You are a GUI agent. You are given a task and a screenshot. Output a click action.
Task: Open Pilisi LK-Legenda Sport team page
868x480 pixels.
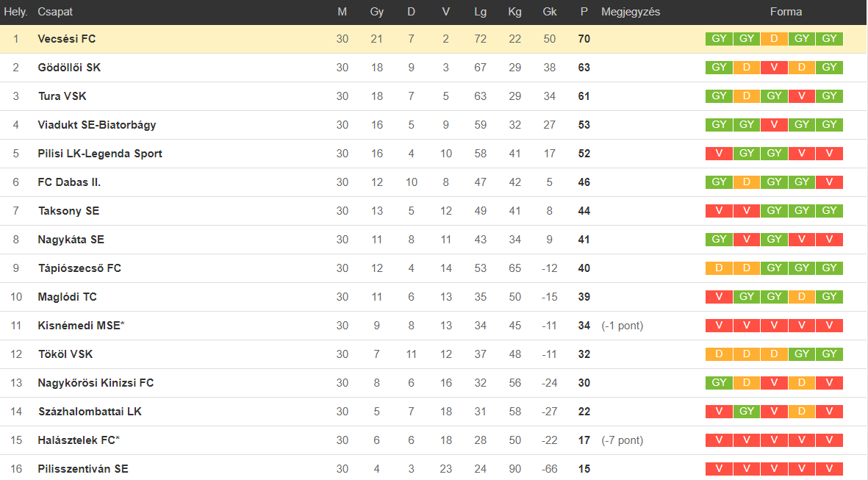point(100,154)
